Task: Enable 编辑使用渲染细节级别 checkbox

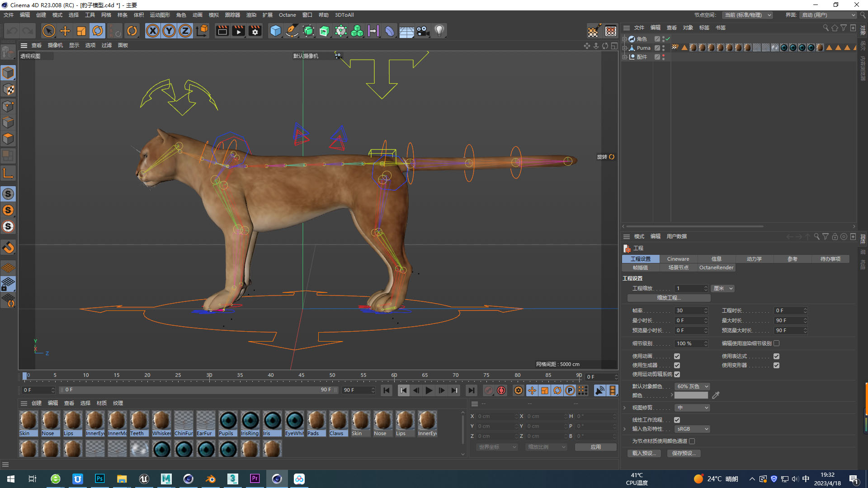Action: coord(776,343)
